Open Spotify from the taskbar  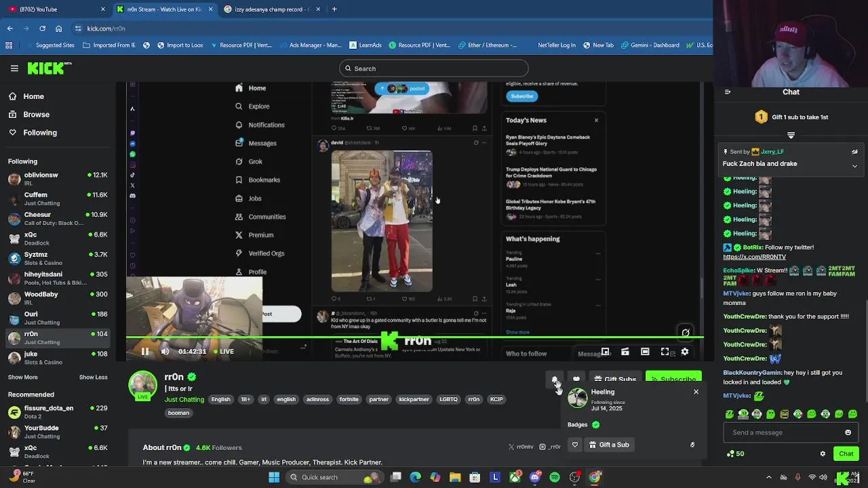click(x=555, y=477)
